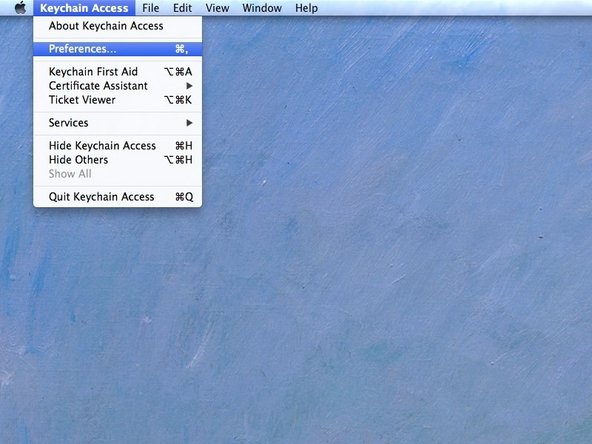The width and height of the screenshot is (592, 444).
Task: Run Keychain First Aid
Action: tap(117, 72)
